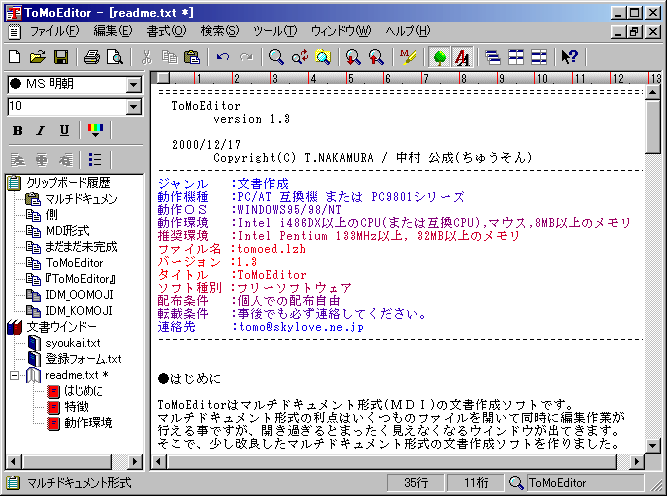Toggle the red A text style button
Viewport: 667px width, 496px height.
(462, 57)
